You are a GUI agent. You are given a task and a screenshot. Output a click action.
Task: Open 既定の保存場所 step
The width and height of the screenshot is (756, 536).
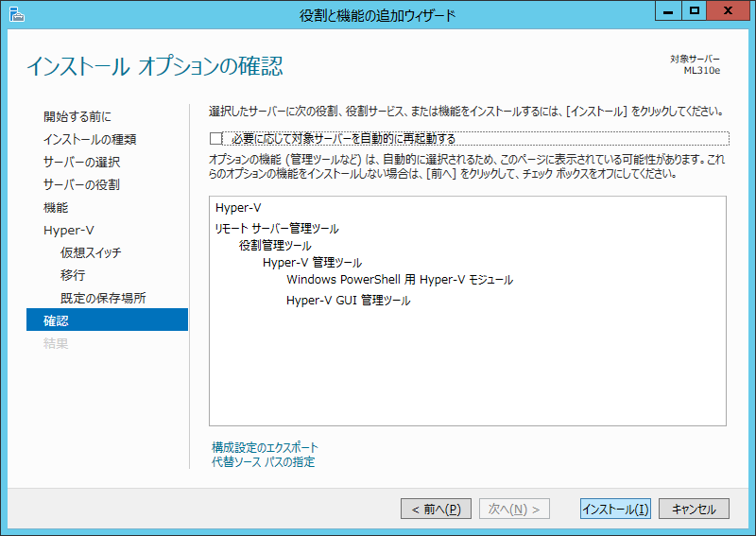(x=103, y=299)
